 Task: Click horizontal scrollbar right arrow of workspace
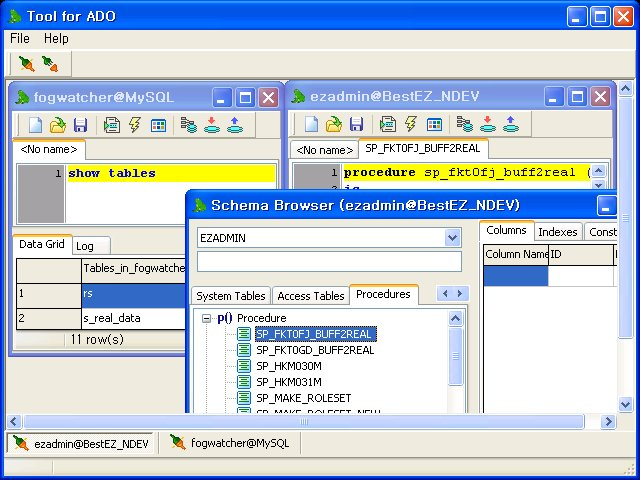608,421
